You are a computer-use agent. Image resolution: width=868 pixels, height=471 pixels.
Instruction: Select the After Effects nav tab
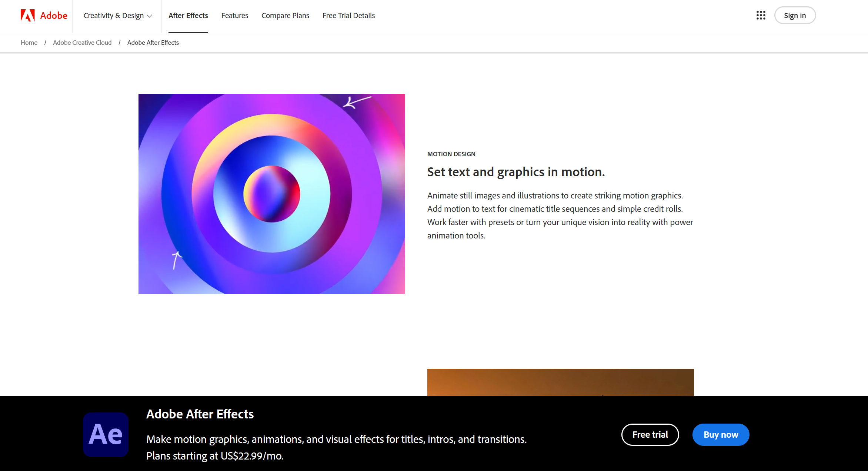188,16
